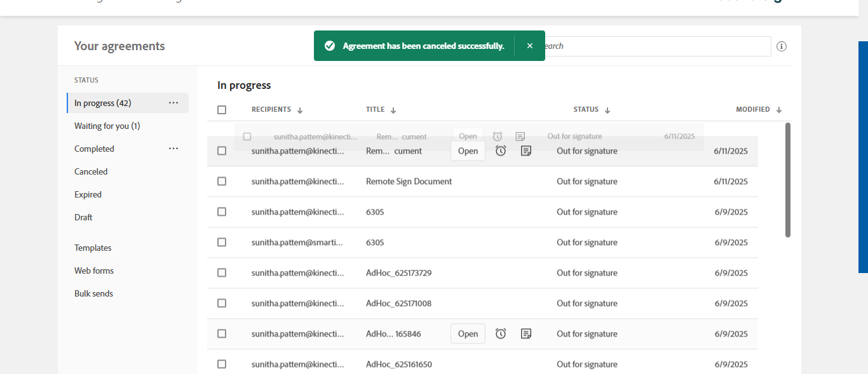Open the AdHo...165846 agreement with Open button
This screenshot has height=374, width=868.
click(468, 334)
